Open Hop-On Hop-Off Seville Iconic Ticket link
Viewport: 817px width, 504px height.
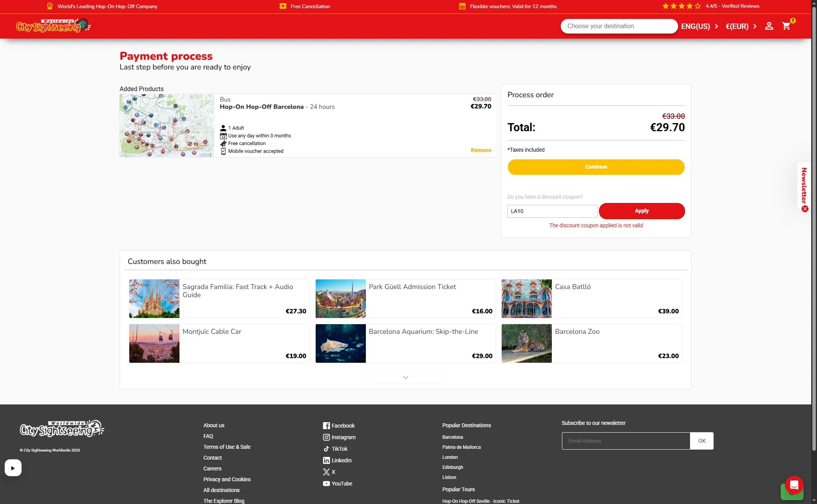click(x=480, y=501)
